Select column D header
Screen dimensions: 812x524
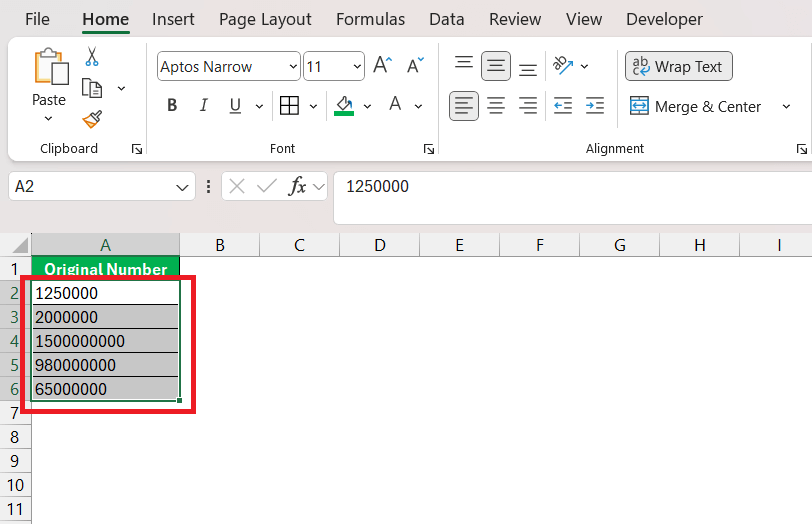[380, 245]
